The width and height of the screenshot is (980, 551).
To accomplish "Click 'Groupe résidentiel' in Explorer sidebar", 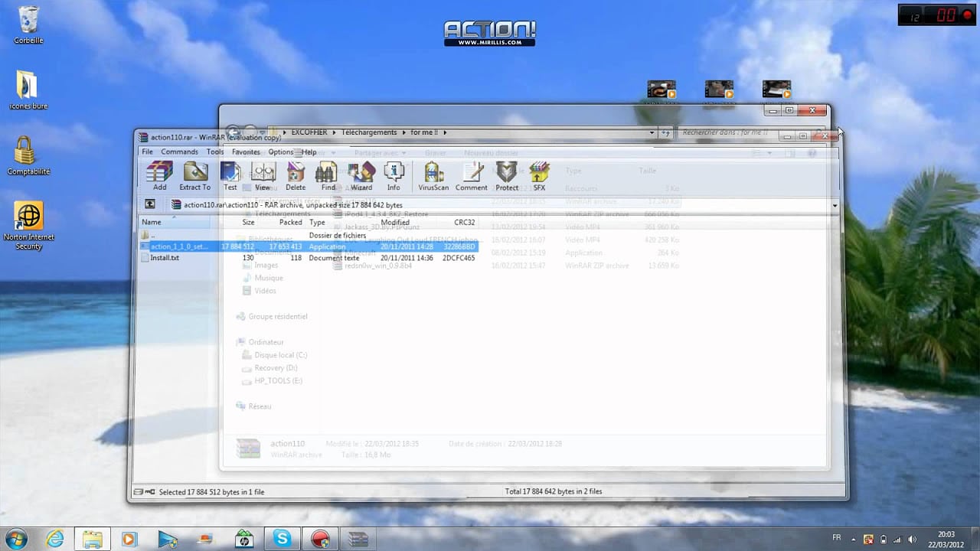I will [x=278, y=316].
